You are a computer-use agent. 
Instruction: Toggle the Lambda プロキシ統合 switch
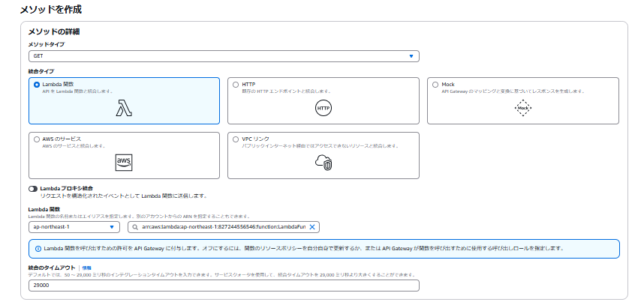[x=33, y=189]
